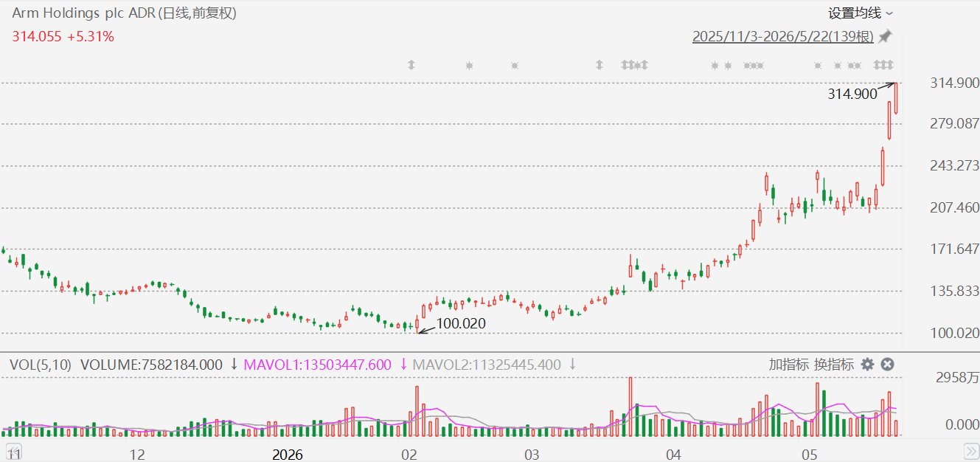Click the pin icon beside date range
This screenshot has height=462, width=980.
pos(885,36)
